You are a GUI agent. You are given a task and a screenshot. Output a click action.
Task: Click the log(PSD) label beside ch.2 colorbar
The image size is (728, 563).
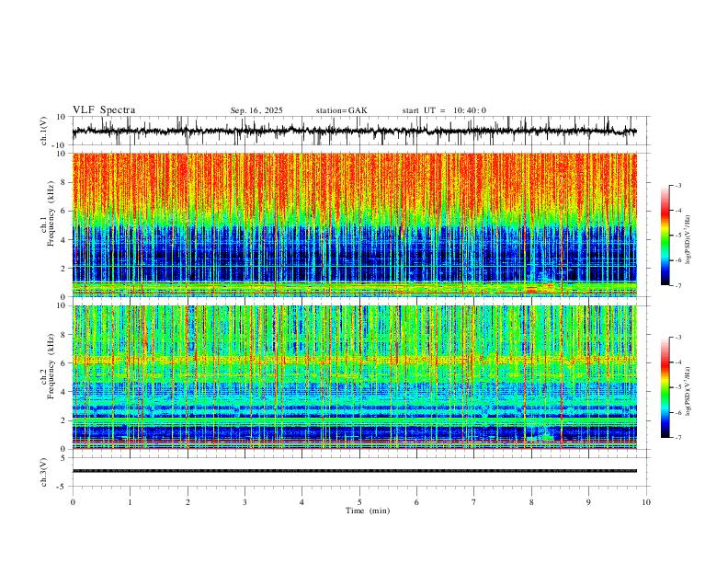(688, 391)
